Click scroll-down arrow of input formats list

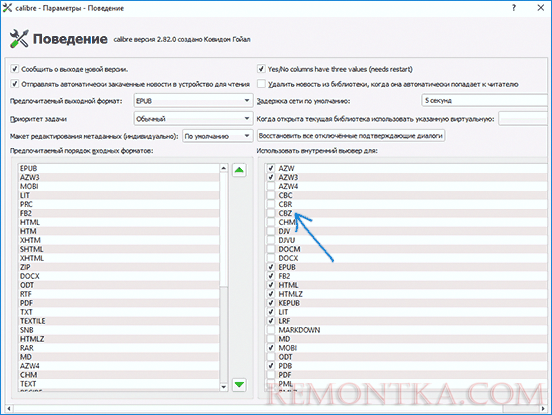coord(224,387)
